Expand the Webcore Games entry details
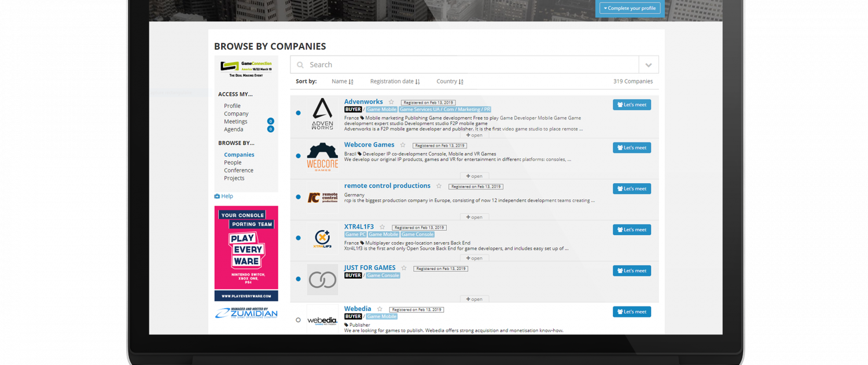This screenshot has width=868, height=365. [x=475, y=176]
